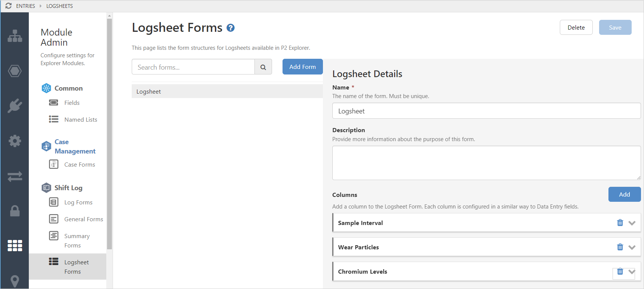Open the grid modules icon in sidebar

click(15, 246)
